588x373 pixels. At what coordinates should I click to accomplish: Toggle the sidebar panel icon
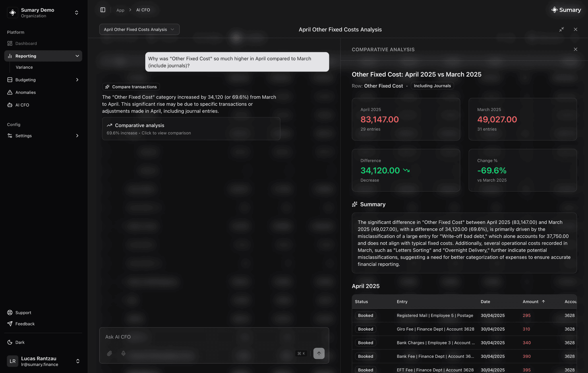pyautogui.click(x=103, y=10)
